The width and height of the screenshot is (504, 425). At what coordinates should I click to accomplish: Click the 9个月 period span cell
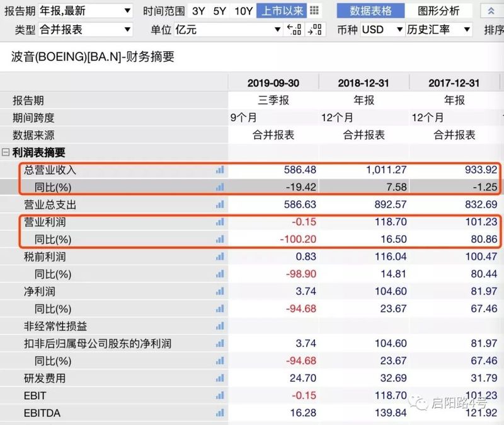[243, 118]
